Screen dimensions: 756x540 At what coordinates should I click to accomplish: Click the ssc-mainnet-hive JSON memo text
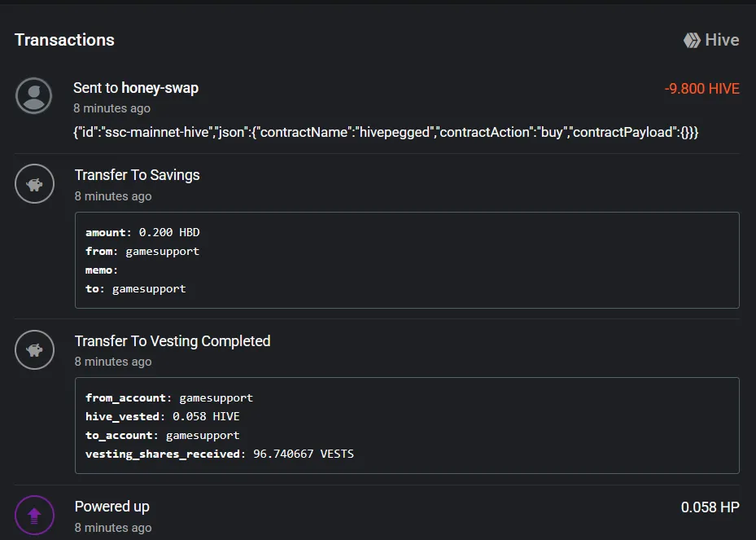386,132
